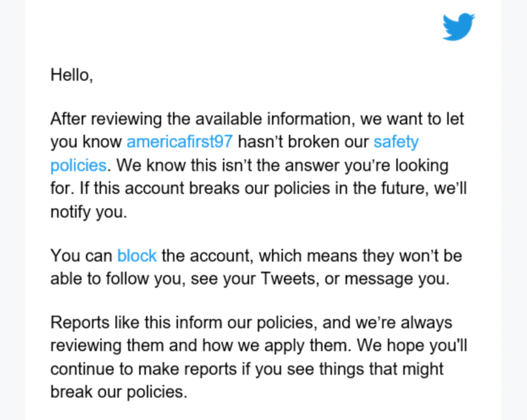The height and width of the screenshot is (420, 527).
Task: Click the closing words "break our policies."
Action: point(118,392)
